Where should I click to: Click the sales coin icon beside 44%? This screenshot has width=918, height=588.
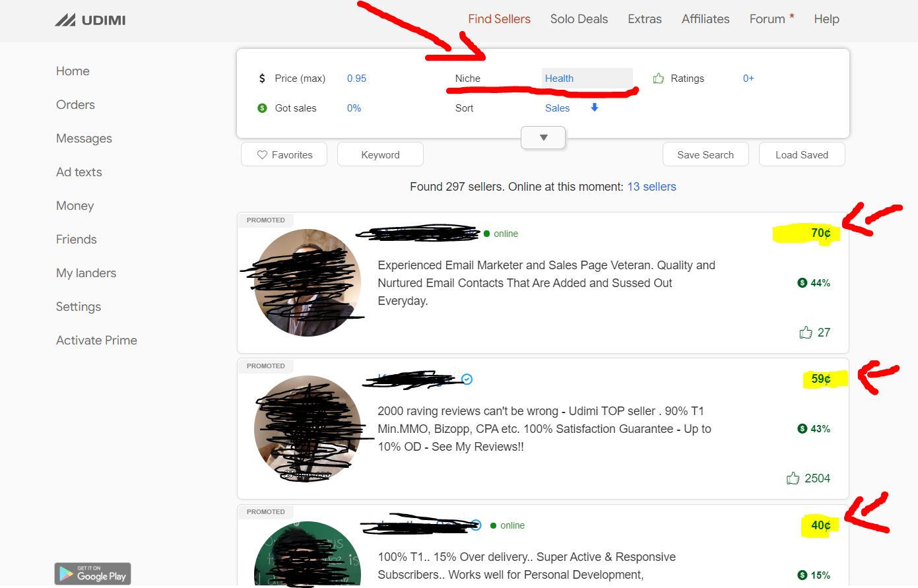[x=803, y=283]
